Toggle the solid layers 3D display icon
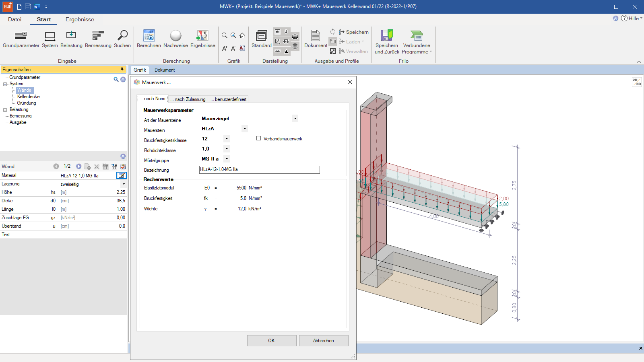644x362 pixels. [295, 37]
